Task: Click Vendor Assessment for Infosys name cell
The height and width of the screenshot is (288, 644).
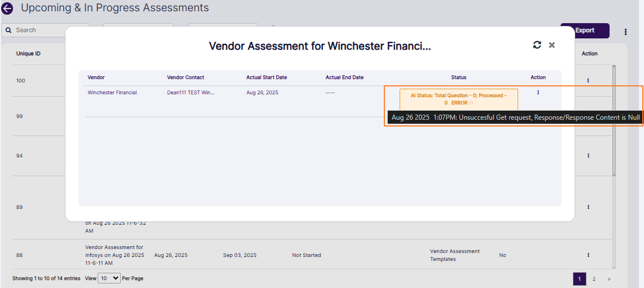Action: pos(115,255)
